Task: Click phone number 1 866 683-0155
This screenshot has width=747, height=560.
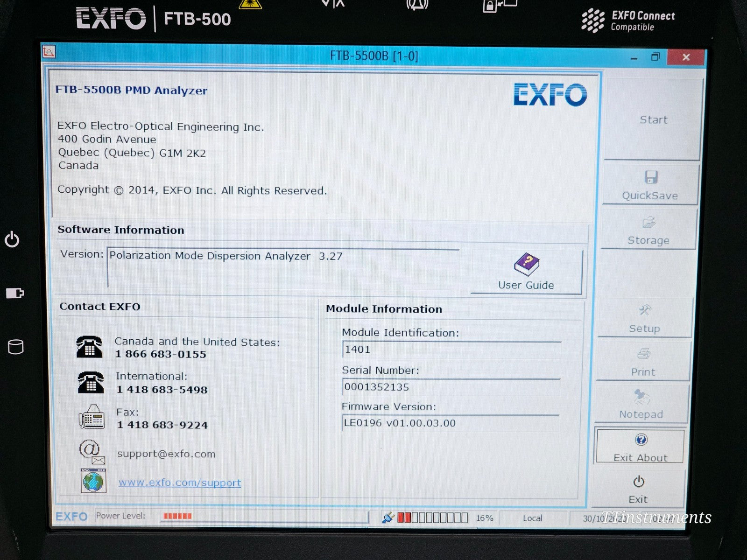Action: [161, 354]
